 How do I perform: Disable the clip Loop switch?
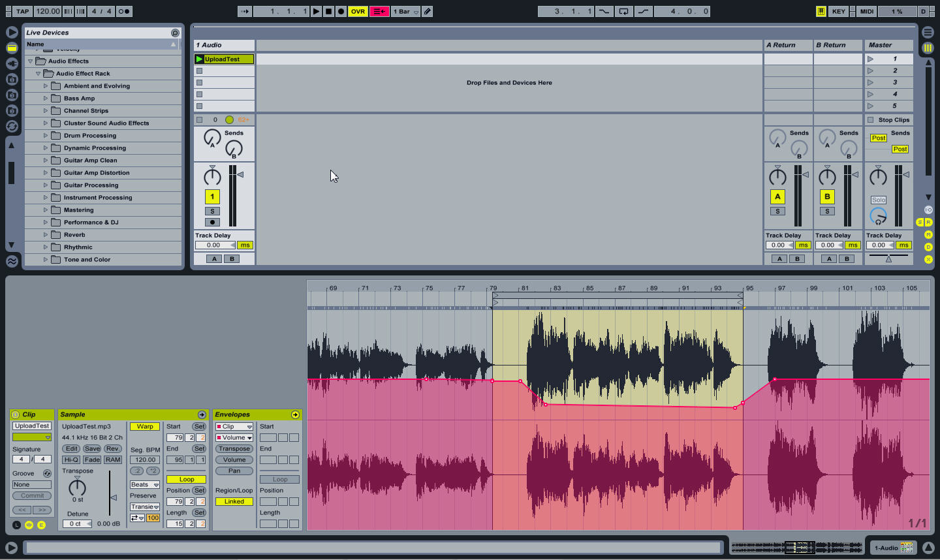coord(186,480)
